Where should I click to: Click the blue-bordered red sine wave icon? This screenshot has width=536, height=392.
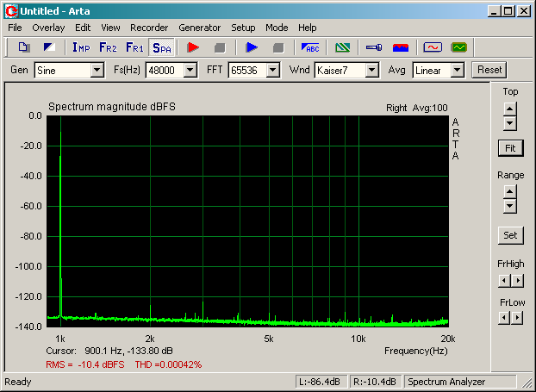tap(433, 47)
